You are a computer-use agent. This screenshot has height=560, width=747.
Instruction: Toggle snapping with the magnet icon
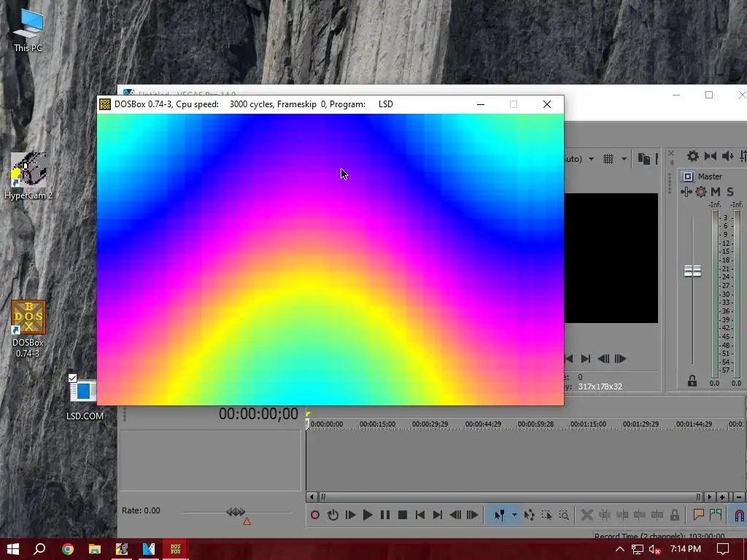pos(739,516)
